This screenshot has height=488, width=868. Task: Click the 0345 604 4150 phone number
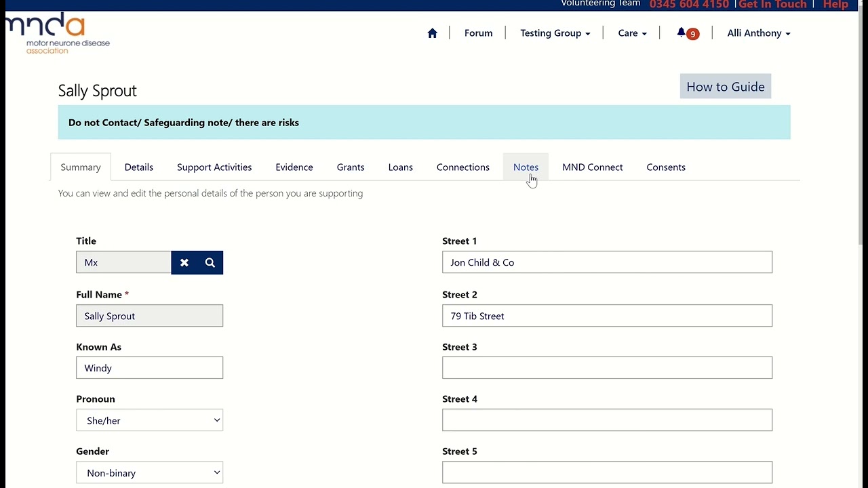(x=689, y=5)
